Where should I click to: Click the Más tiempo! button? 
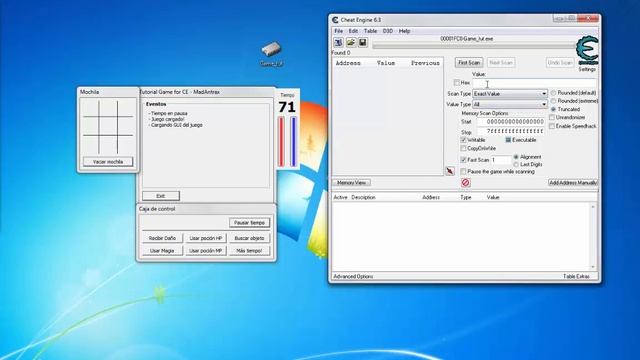point(249,251)
